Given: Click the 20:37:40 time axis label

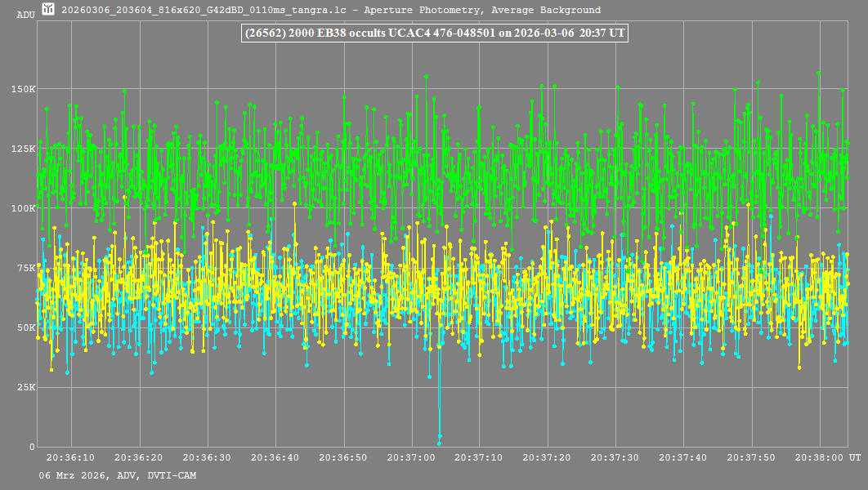Looking at the screenshot, I should tap(683, 458).
